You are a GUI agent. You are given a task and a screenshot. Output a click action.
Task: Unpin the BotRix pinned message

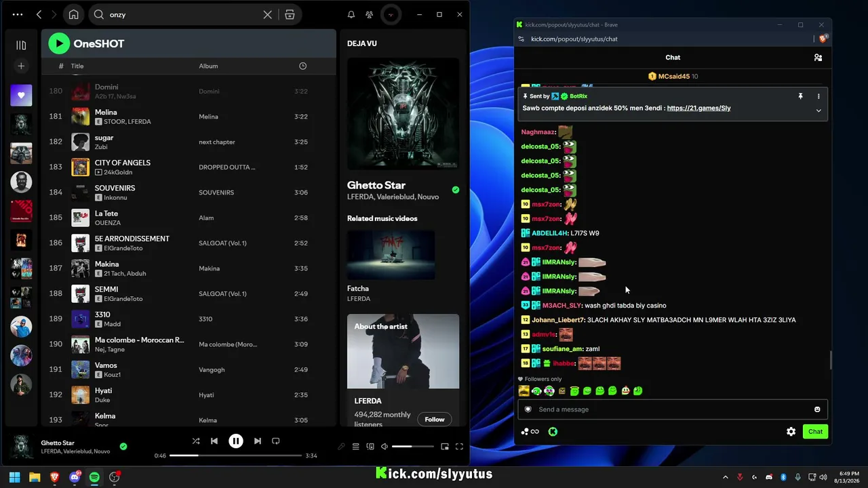point(800,96)
